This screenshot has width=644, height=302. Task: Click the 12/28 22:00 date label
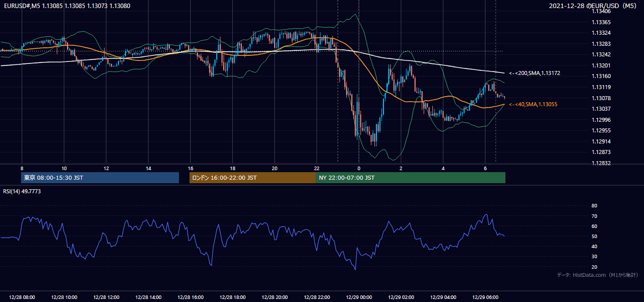click(x=316, y=297)
